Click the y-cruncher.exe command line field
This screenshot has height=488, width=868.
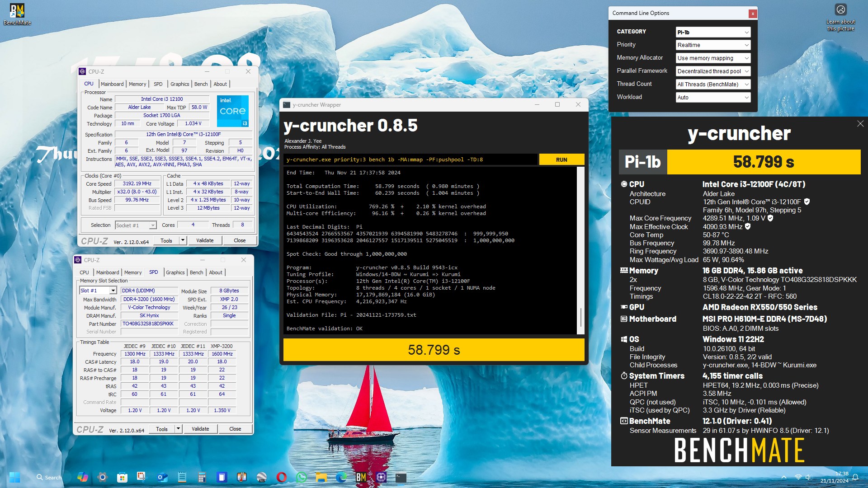tap(410, 160)
